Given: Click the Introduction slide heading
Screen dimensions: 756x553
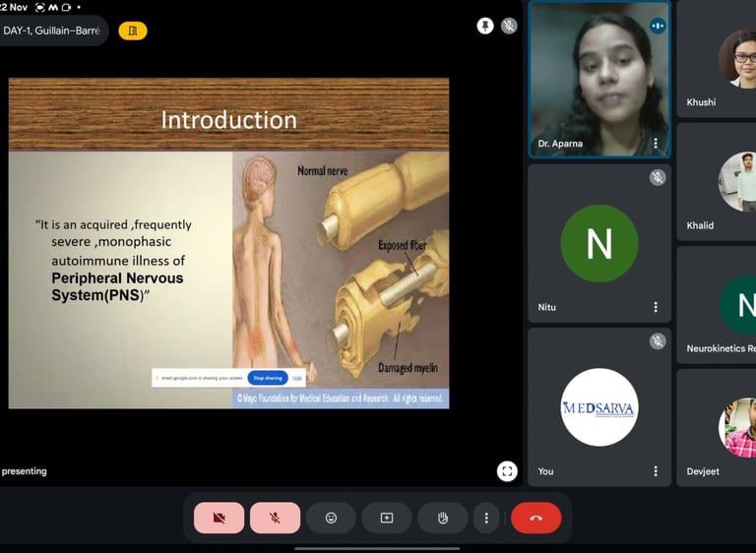Looking at the screenshot, I should pos(229,120).
